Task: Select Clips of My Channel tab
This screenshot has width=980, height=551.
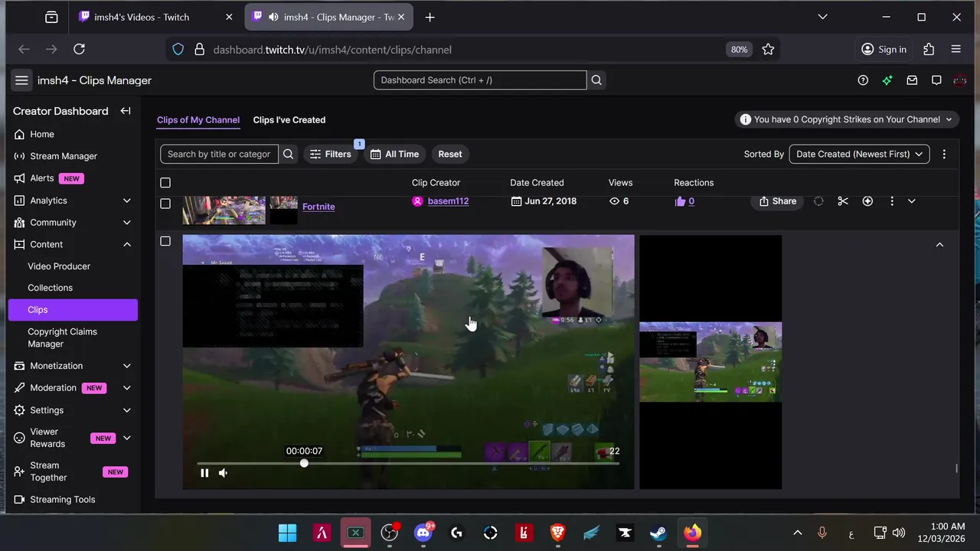Action: (198, 120)
